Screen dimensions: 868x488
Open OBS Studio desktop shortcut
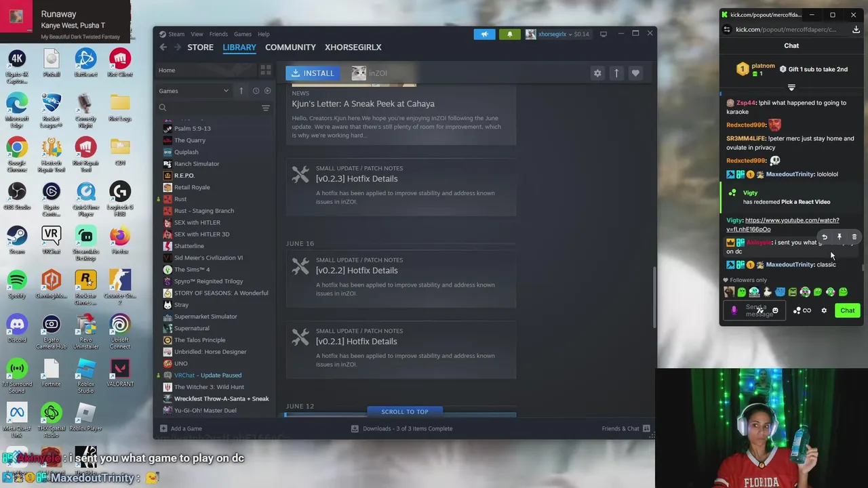[17, 197]
